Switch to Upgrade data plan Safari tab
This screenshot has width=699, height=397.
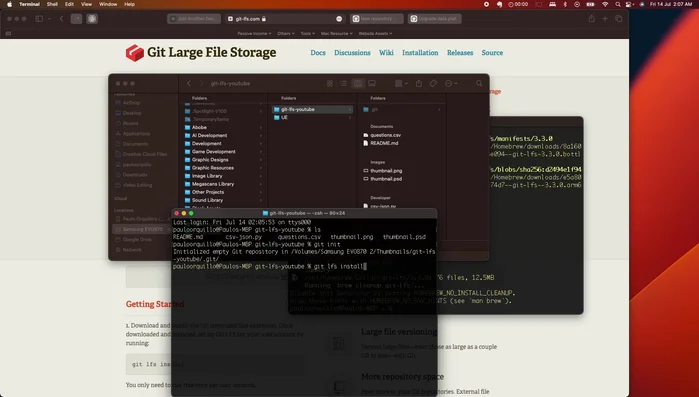click(x=435, y=19)
